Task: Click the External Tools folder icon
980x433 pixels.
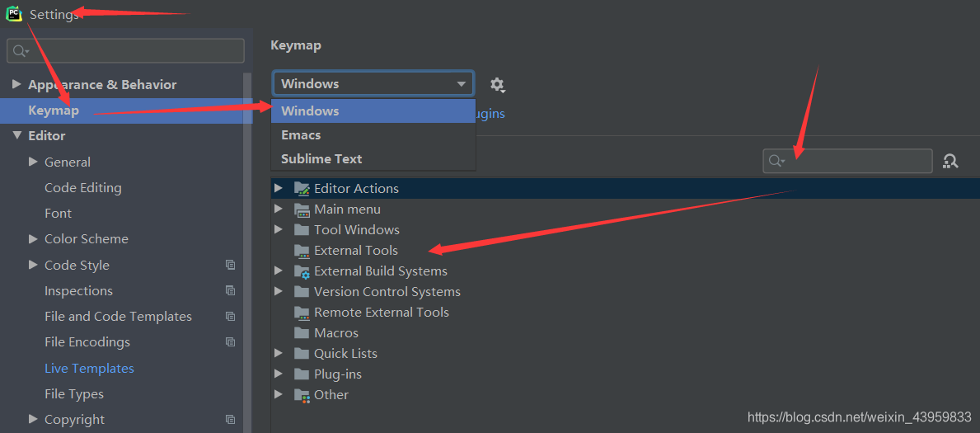Action: [302, 250]
